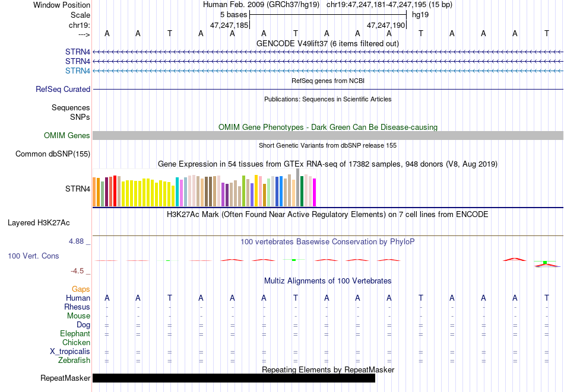The width and height of the screenshot is (564, 392).
Task: Select the top STRN4 transcript label
Action: coord(77,52)
